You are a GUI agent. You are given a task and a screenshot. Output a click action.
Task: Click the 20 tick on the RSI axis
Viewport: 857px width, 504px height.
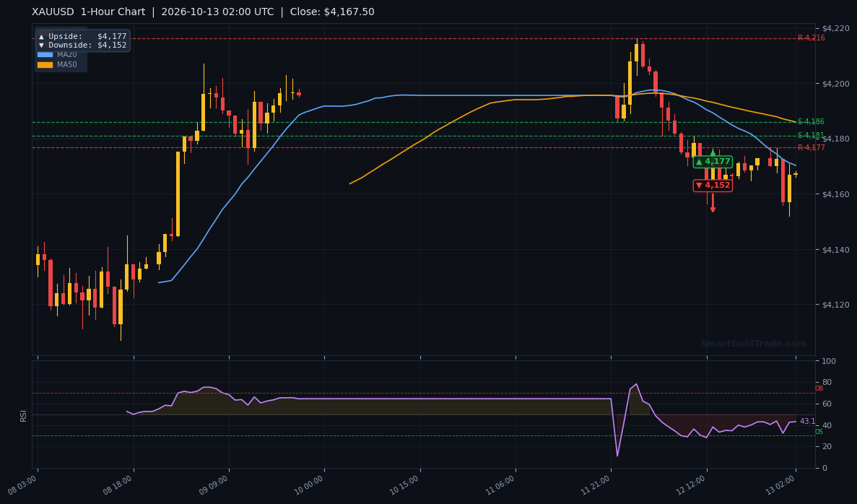(x=827, y=447)
